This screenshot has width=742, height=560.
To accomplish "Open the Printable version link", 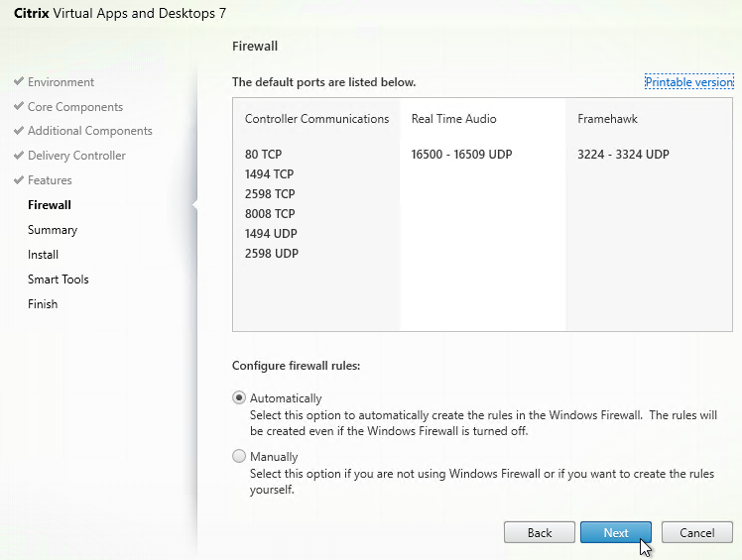I will (x=688, y=82).
